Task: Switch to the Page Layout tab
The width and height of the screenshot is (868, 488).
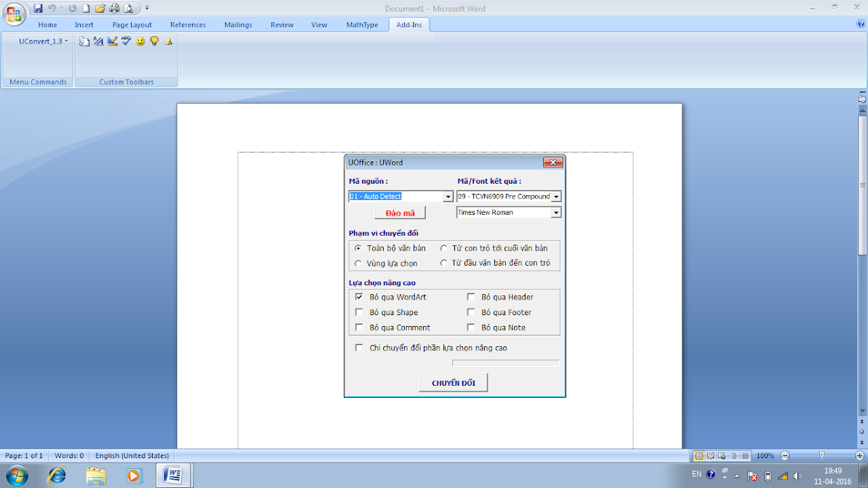Action: (x=132, y=25)
